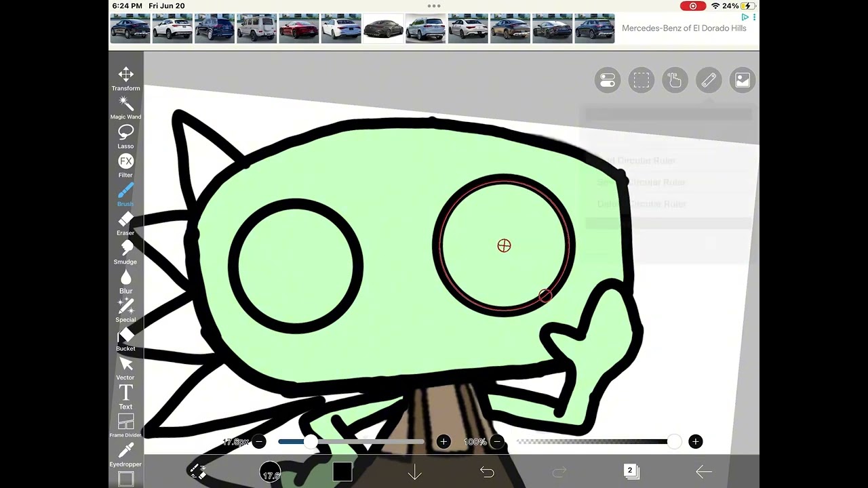Image resolution: width=868 pixels, height=488 pixels.
Task: Open the black color swatch
Action: (x=342, y=472)
